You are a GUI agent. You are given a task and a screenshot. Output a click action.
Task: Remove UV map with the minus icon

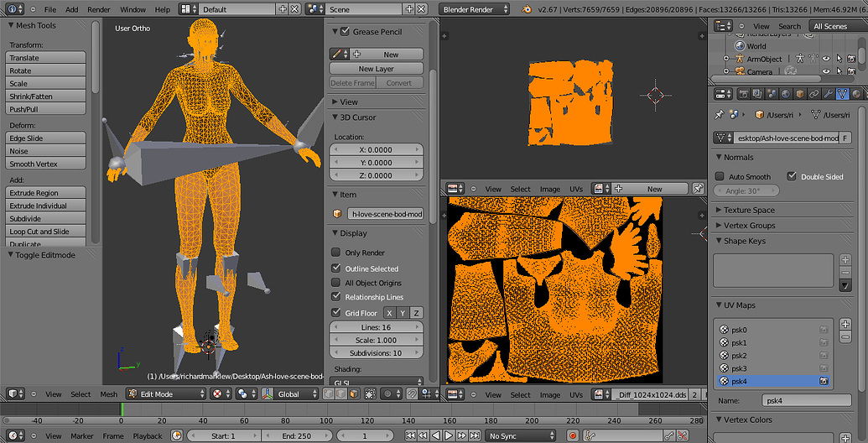coord(845,337)
